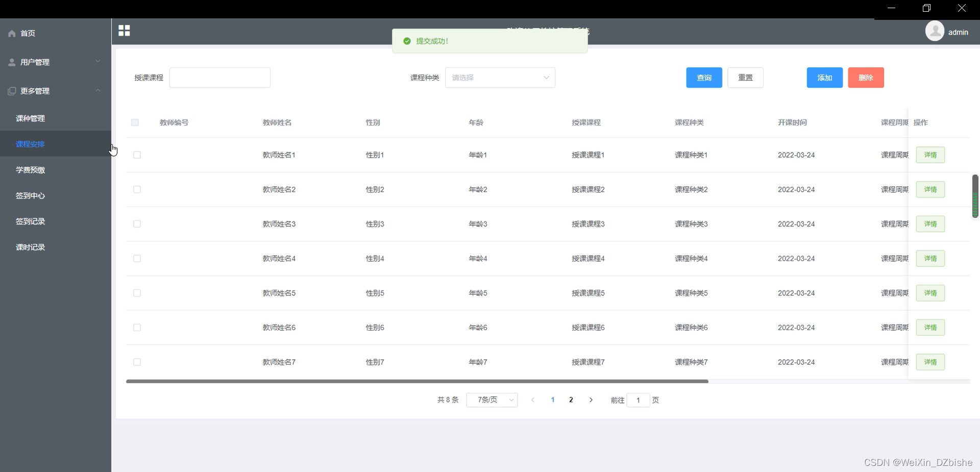Check the row for 教师姓名7
This screenshot has width=980, height=472.
[x=137, y=362]
